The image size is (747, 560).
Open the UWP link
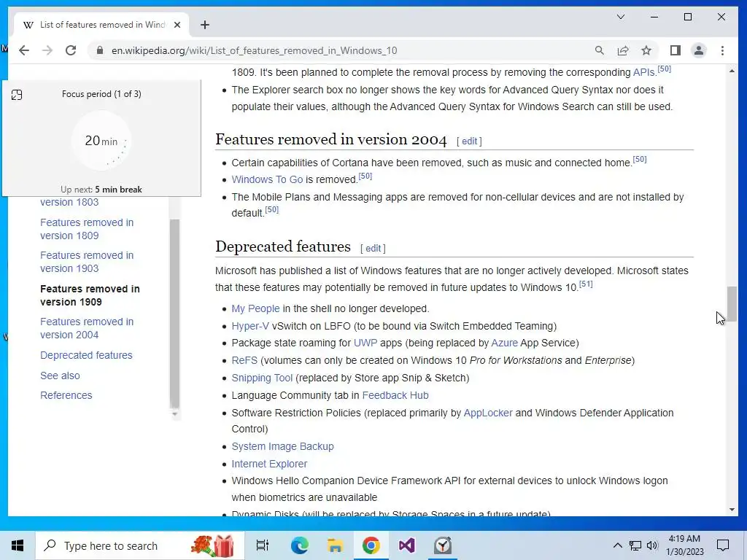pos(365,343)
